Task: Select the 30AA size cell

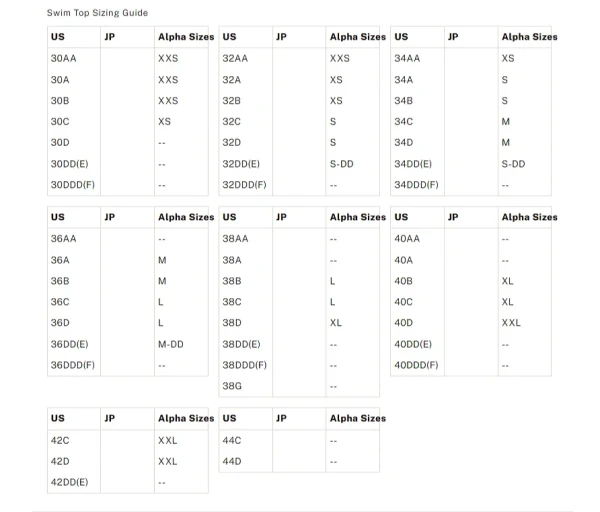Action: [x=64, y=59]
